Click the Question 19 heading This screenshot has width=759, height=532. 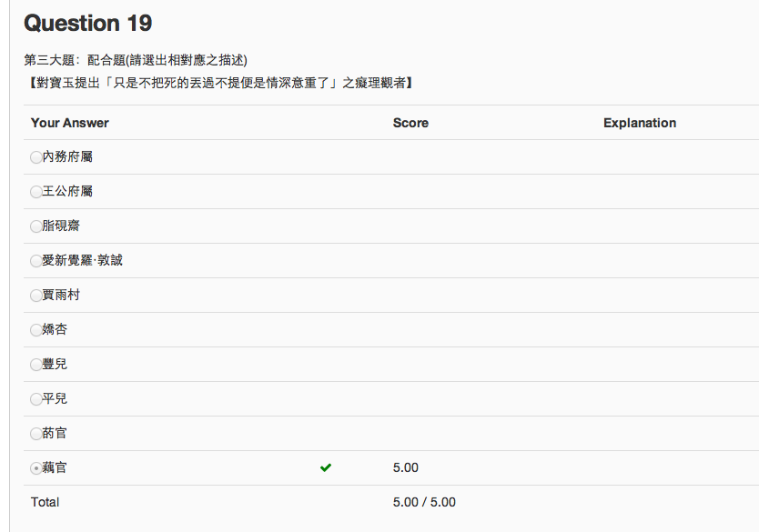pos(88,23)
